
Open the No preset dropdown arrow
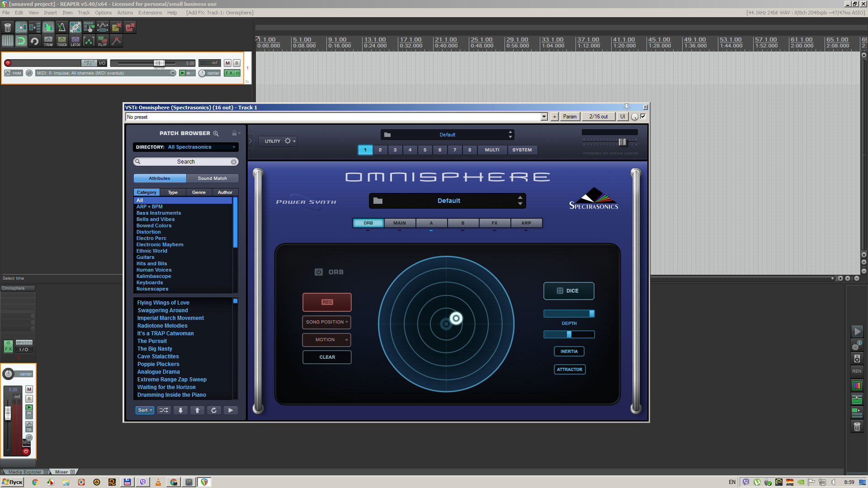click(544, 117)
